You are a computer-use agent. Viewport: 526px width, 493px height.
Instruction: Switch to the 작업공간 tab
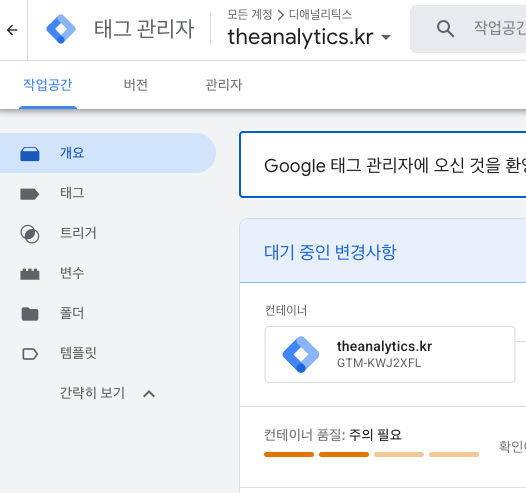(48, 85)
